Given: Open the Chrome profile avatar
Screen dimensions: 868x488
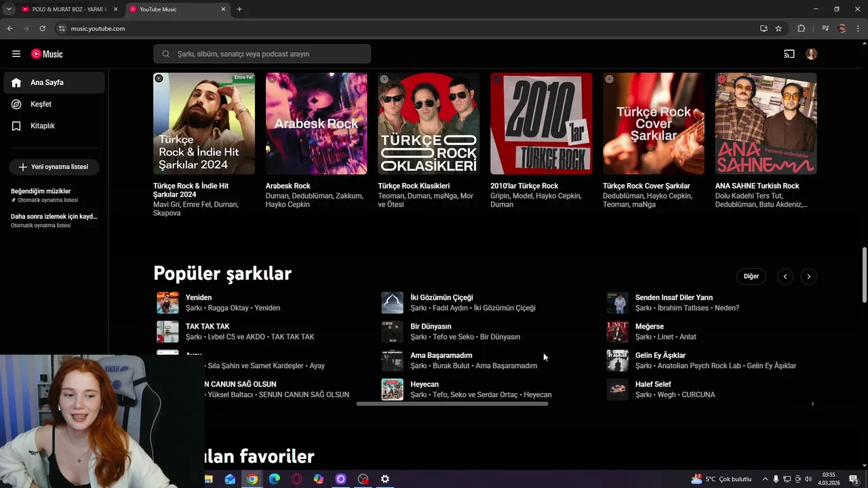Looking at the screenshot, I should click(842, 28).
